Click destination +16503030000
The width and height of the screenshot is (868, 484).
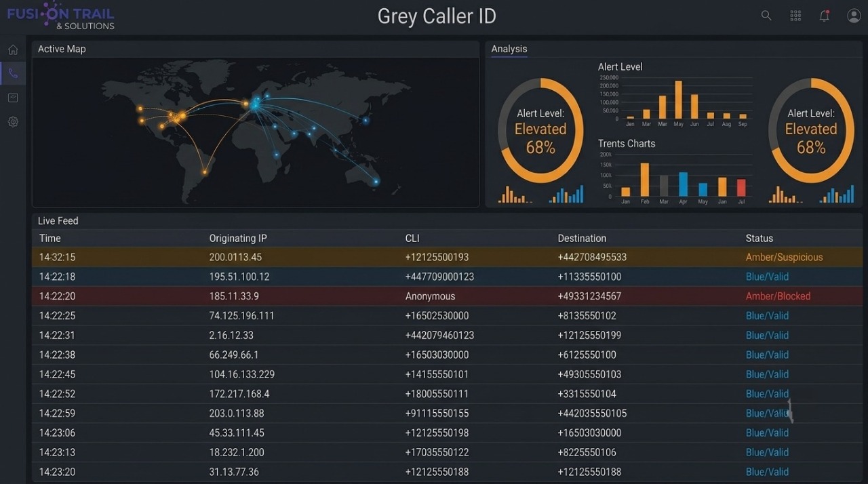coord(589,433)
